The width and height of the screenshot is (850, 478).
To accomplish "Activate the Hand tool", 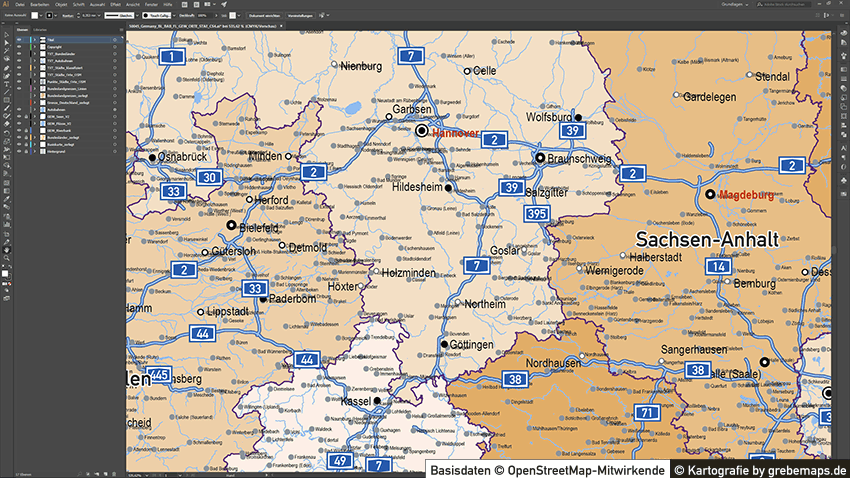I will coord(6,248).
